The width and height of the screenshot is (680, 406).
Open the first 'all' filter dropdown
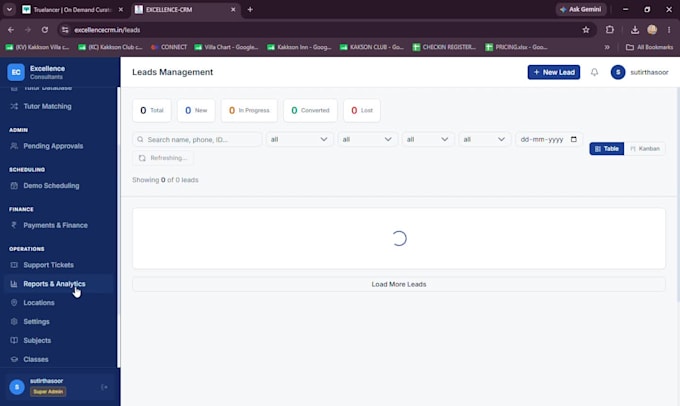[x=299, y=139]
